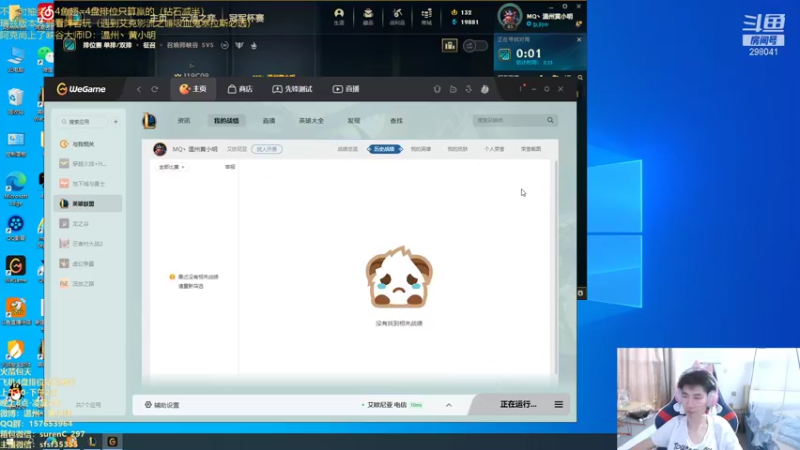The width and height of the screenshot is (800, 450).
Task: Click the pill button beside the server name
Action: (267, 149)
